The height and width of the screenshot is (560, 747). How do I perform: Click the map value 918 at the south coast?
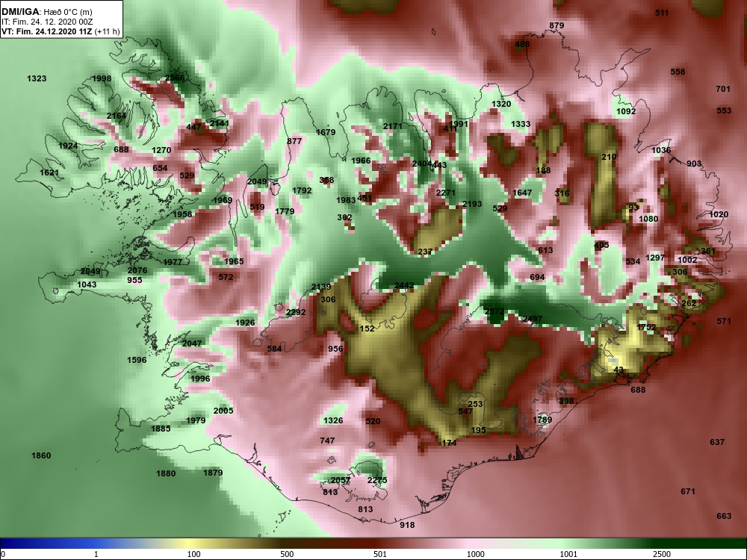point(407,525)
